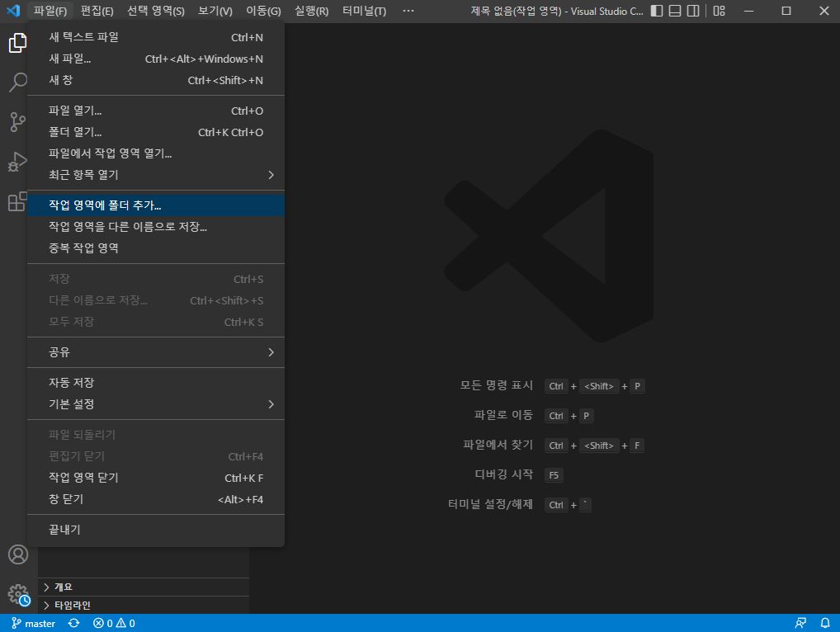Screen dimensions: 840x632
Task: Click the master branch indicator in status bar
Action: pos(33,624)
